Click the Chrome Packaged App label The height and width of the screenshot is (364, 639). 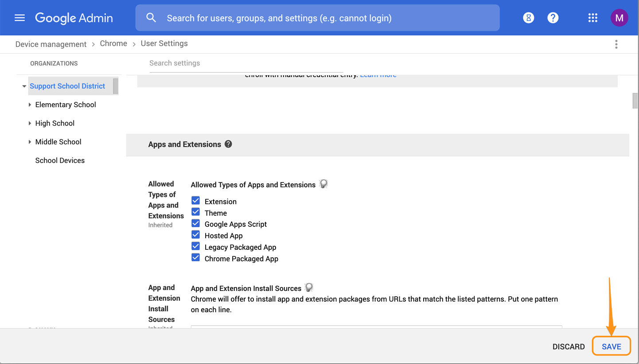click(242, 259)
